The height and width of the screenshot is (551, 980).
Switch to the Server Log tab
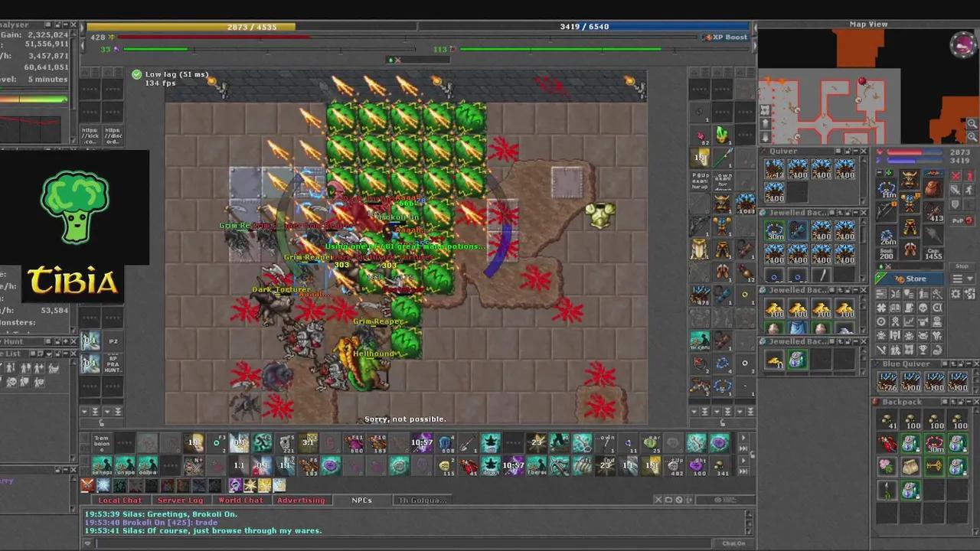coord(181,500)
